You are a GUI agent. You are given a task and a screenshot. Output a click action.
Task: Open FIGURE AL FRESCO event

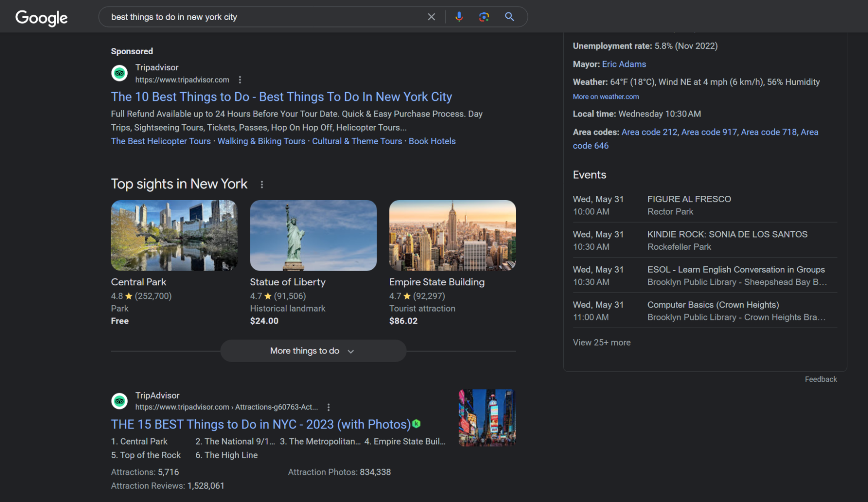pyautogui.click(x=705, y=205)
